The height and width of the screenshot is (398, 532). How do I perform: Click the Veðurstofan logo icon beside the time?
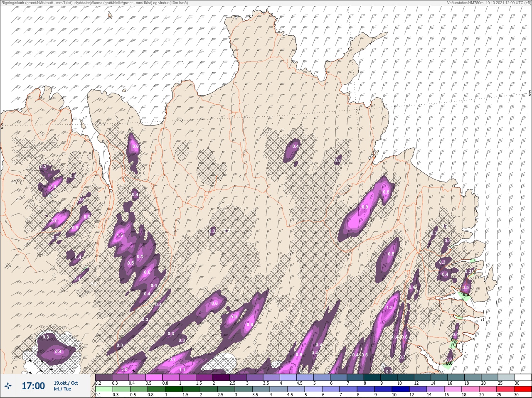point(9,386)
